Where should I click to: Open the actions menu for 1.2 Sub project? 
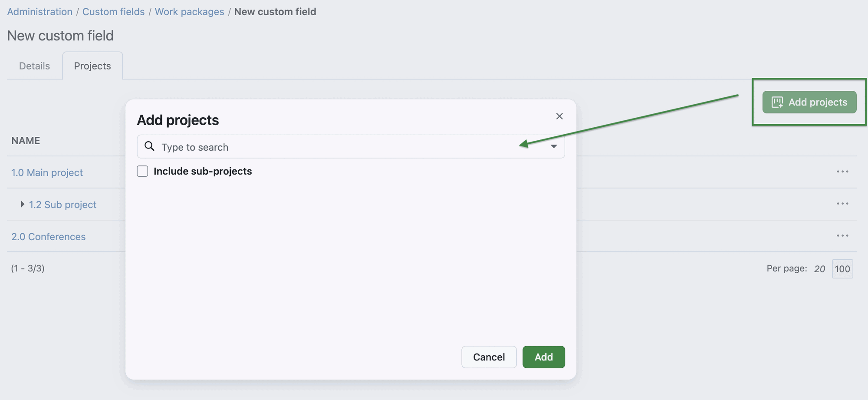(842, 203)
